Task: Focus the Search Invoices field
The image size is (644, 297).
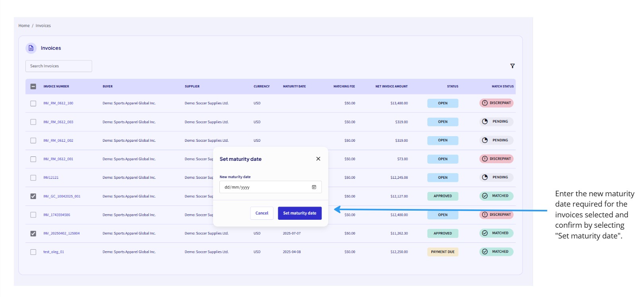Action: (x=59, y=66)
